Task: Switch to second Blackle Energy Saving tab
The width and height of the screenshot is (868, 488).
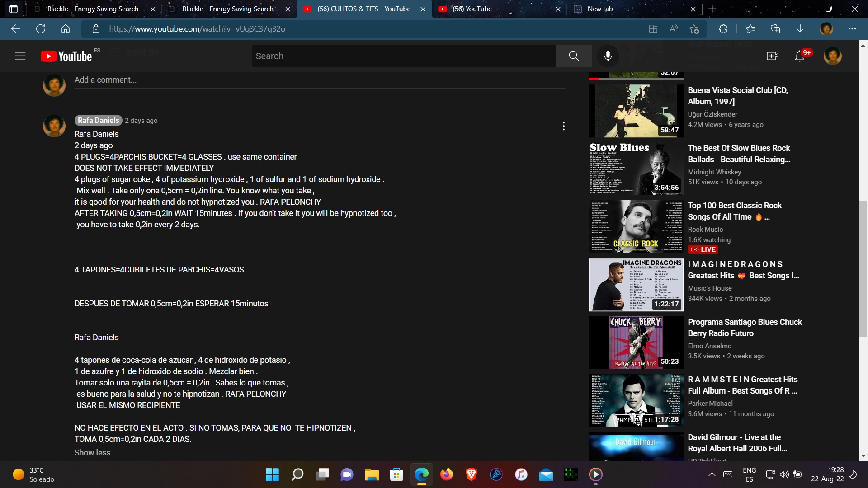Action: coord(228,9)
